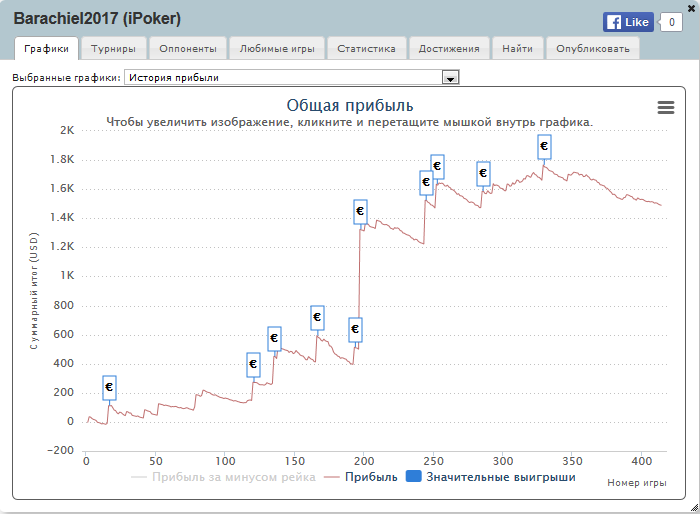Toggle the Значительные выигрыши legend series
The width and height of the screenshot is (700, 514).
[x=491, y=477]
